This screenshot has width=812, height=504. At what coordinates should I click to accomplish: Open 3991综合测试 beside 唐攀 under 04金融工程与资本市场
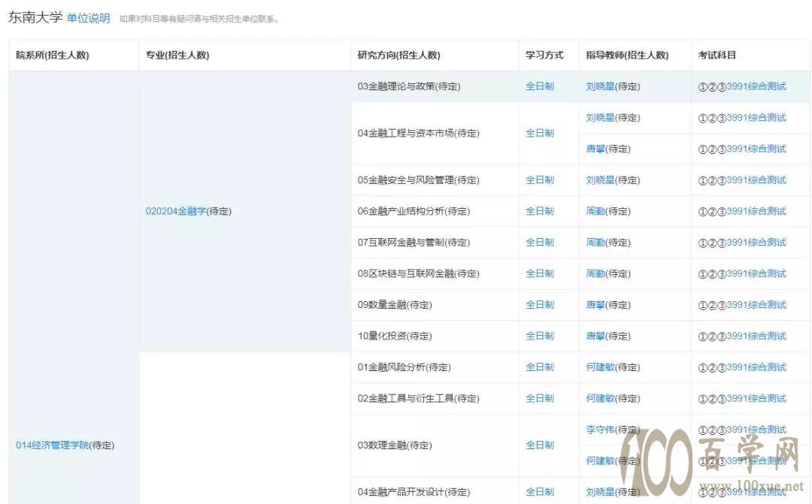(x=756, y=149)
